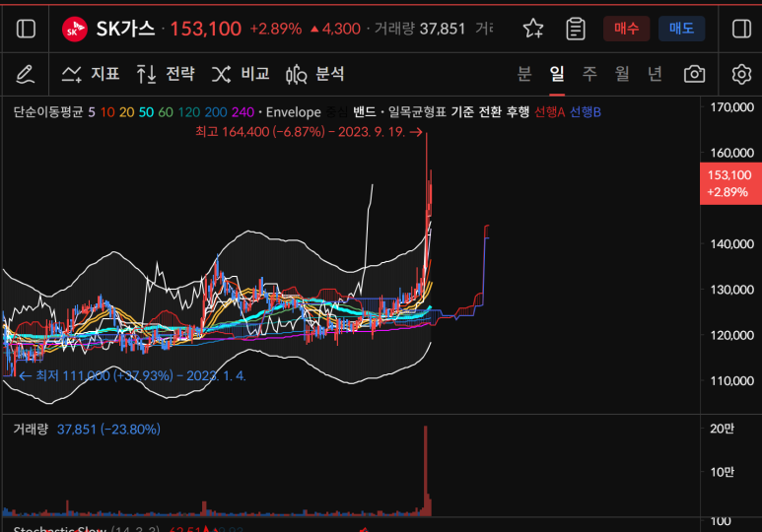Toggle the Ichimoku 기준 line

pyautogui.click(x=462, y=112)
